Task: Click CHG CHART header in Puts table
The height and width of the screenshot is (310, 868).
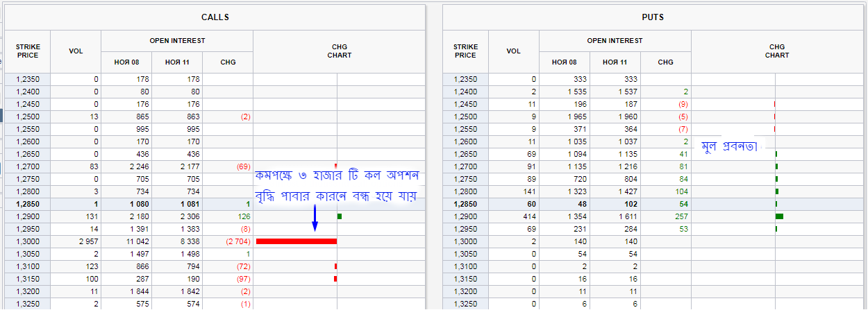Action: 777,51
